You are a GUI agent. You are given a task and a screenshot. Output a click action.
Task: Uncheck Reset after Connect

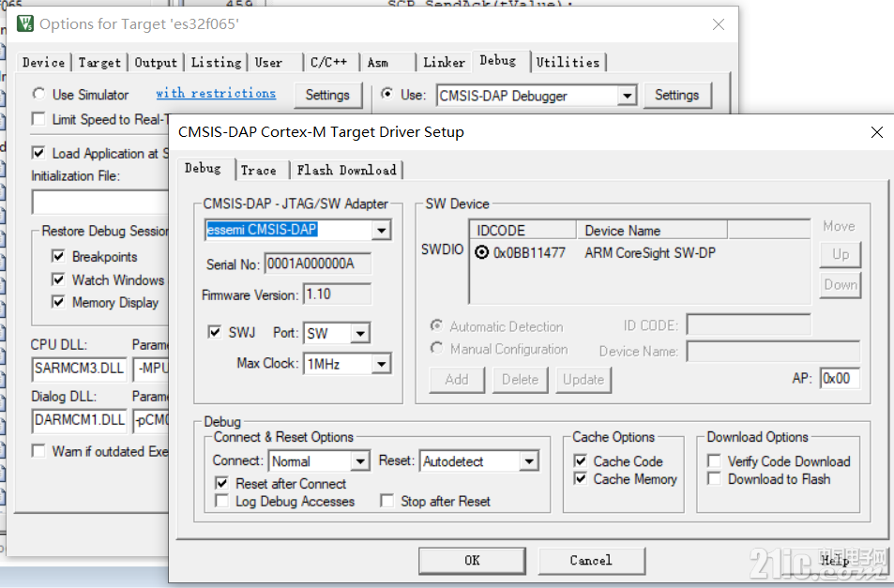point(221,483)
